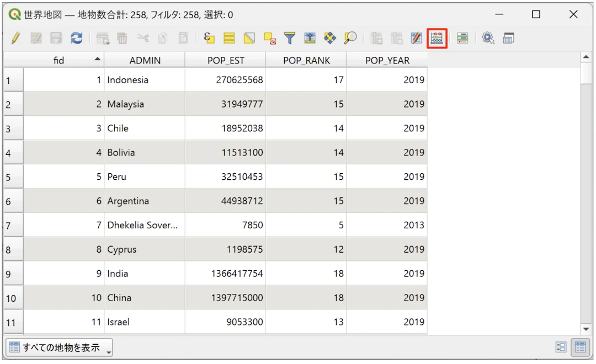Sort by the POP_EST column header
Image resolution: width=596 pixels, height=364 pixels.
point(226,60)
